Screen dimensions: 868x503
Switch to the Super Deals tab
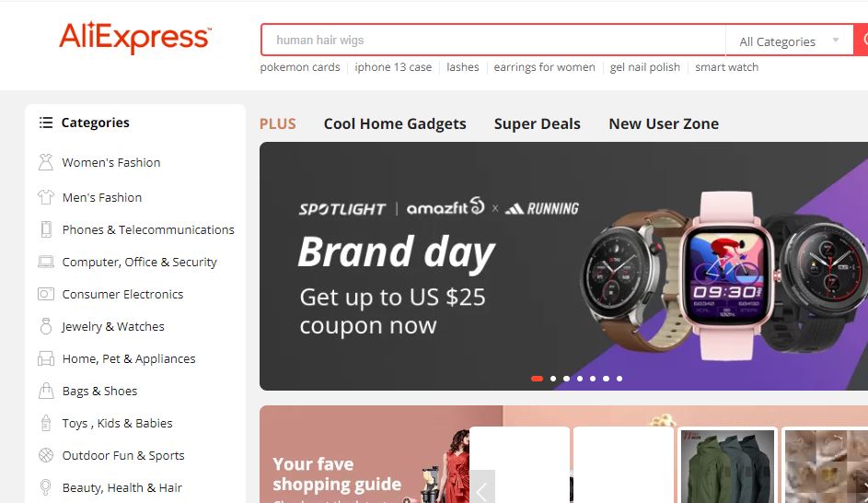click(x=537, y=123)
